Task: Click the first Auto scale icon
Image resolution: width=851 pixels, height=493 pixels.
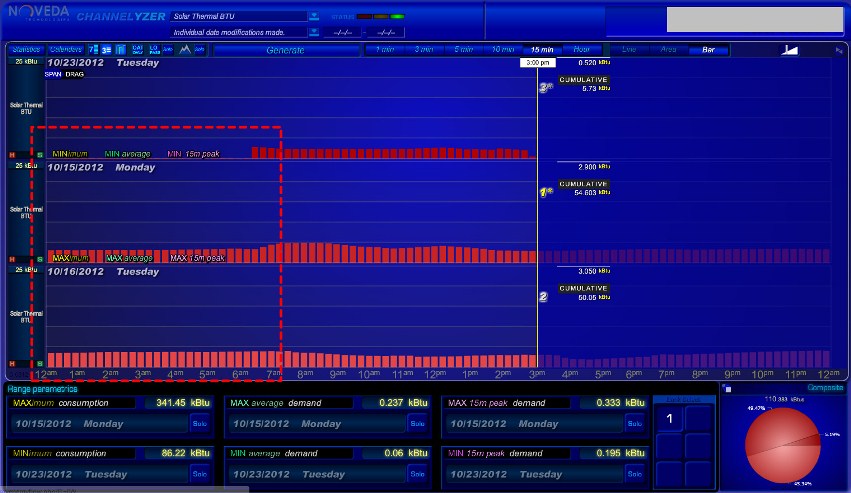Action: coord(168,49)
